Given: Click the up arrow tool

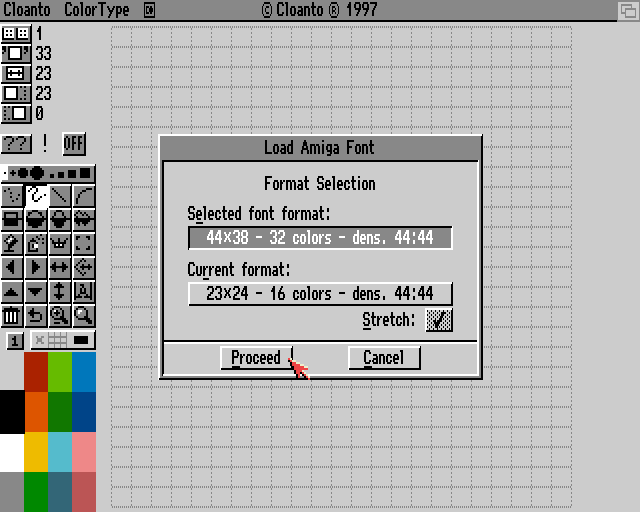Looking at the screenshot, I should pyautogui.click(x=12, y=292).
